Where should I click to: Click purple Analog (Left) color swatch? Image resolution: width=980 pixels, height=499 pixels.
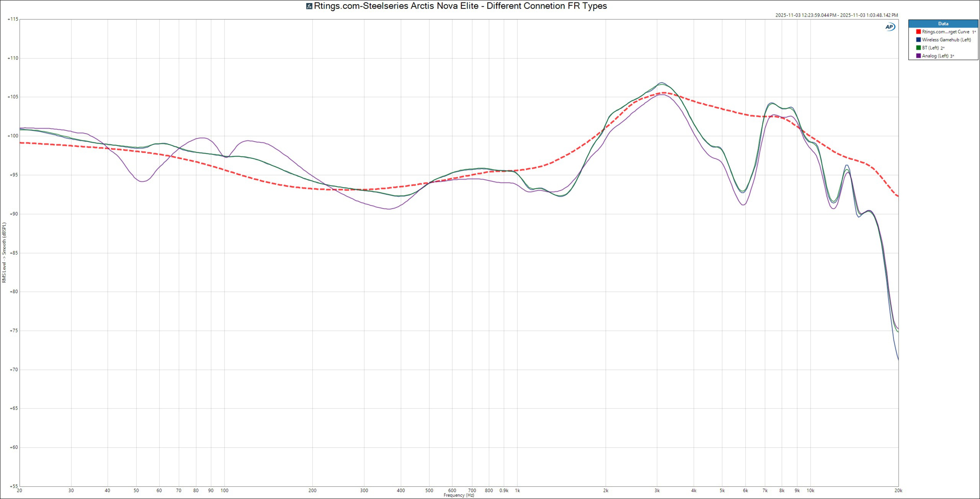918,56
